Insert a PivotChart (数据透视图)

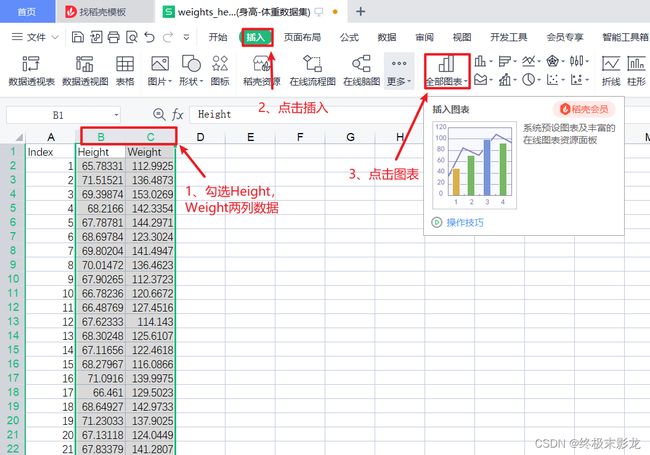[x=85, y=70]
